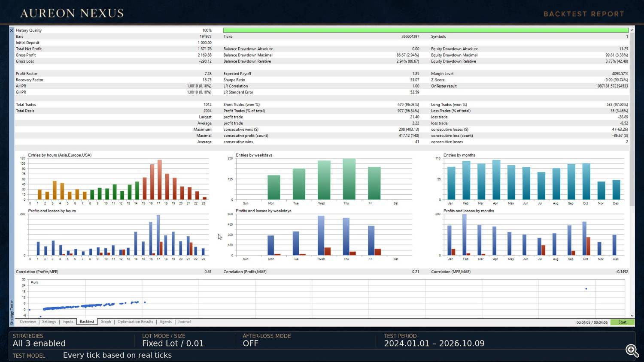The width and height of the screenshot is (644, 362).
Task: Select the Total Trades value 1012
Action: (x=208, y=105)
